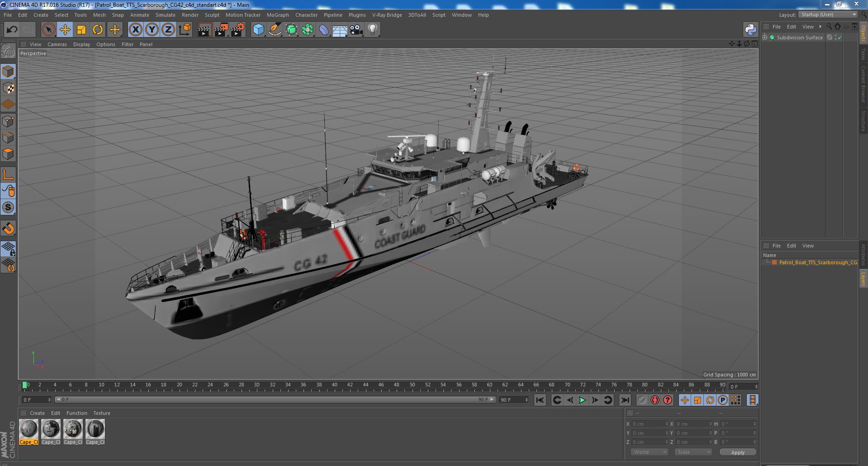Toggle parameter keyframe recording P
This screenshot has height=466, width=868.
723,400
